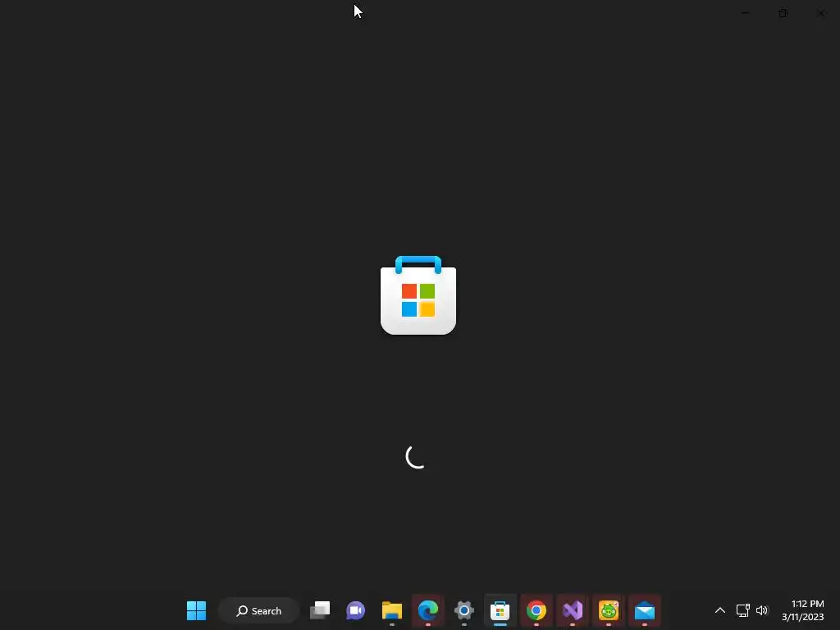The width and height of the screenshot is (840, 630).
Task: Maximize the Microsoft Store window
Action: pyautogui.click(x=783, y=13)
